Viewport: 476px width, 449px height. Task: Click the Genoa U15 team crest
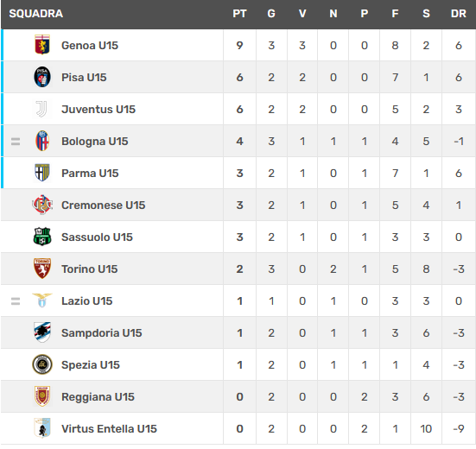point(42,45)
